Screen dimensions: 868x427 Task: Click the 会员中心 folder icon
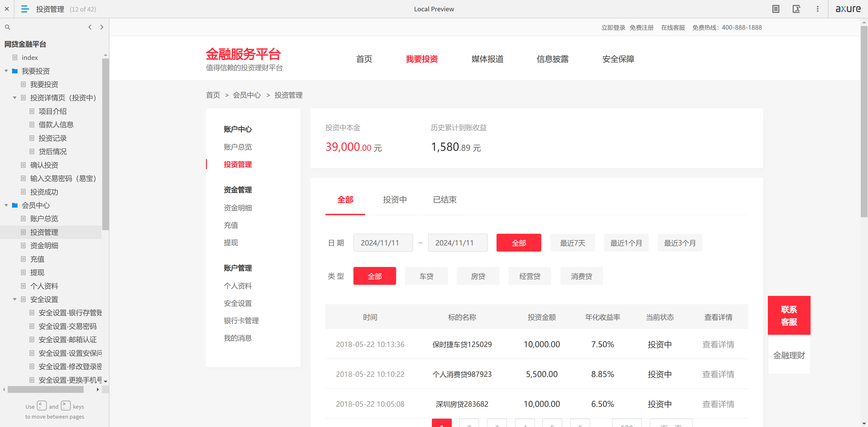[x=15, y=205]
